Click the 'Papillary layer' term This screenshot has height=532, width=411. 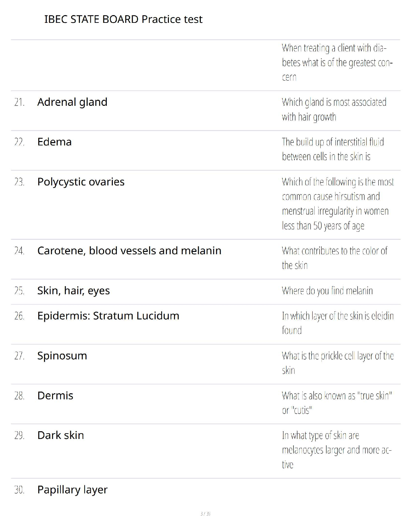72,490
